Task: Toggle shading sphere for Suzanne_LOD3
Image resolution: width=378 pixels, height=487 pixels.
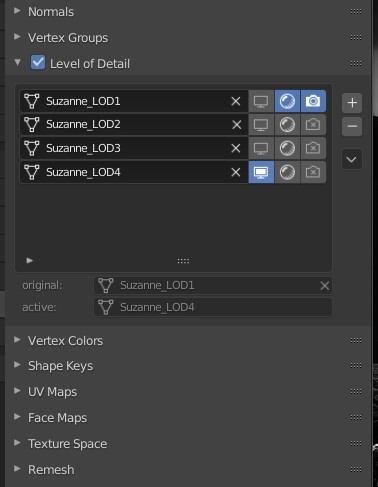Action: tap(287, 148)
